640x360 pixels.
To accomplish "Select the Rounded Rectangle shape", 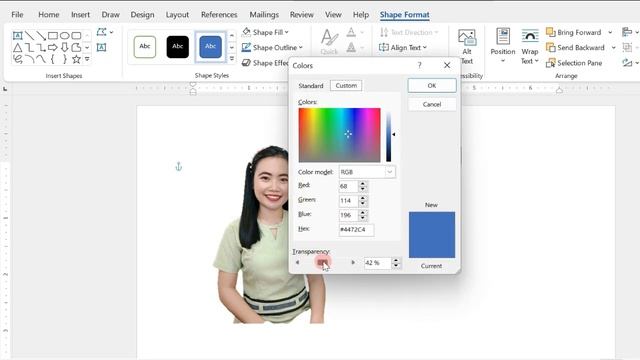I will 76,36.
